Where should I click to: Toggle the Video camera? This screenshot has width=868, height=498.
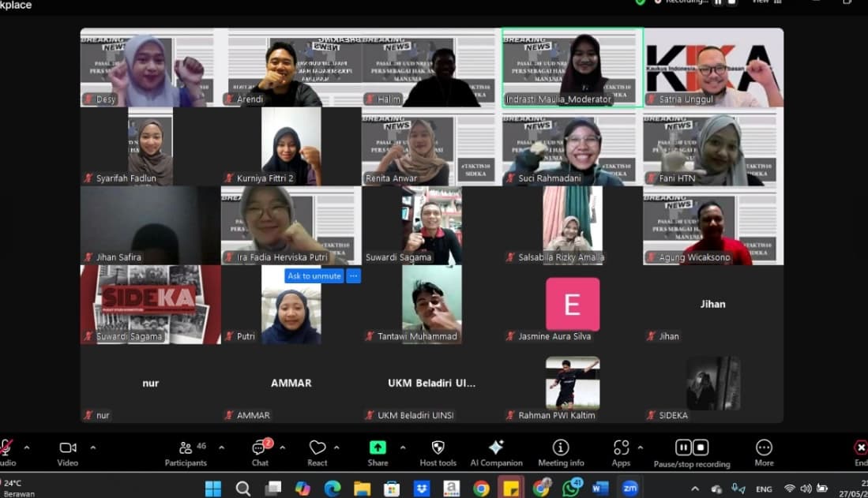coord(68,449)
